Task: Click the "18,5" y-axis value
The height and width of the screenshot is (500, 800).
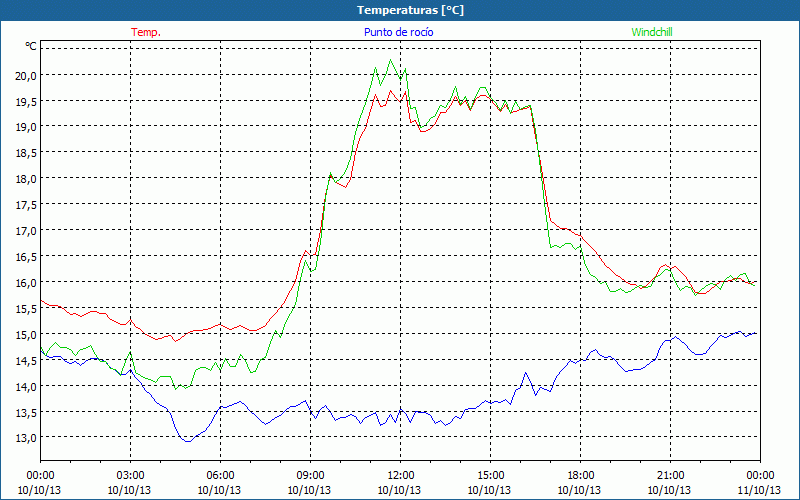Action: (x=27, y=153)
